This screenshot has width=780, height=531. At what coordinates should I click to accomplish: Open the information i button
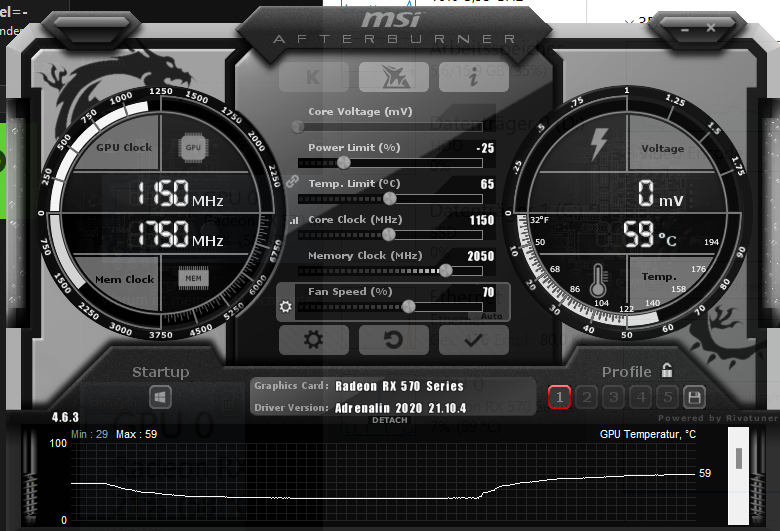[474, 77]
